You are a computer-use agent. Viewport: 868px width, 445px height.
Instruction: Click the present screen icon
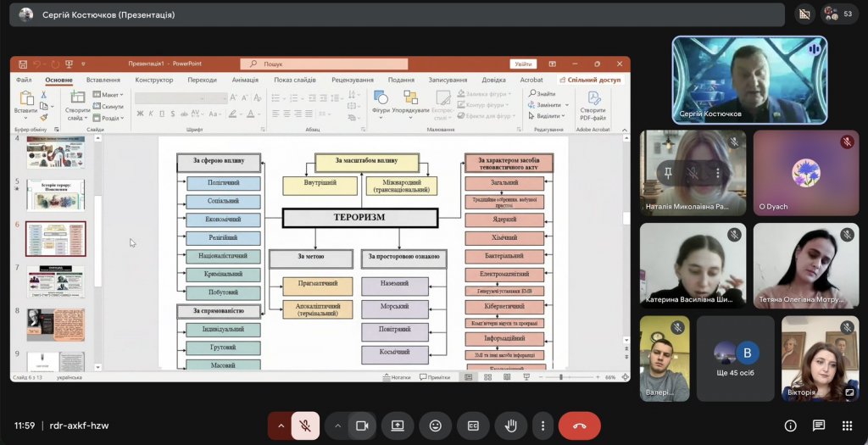click(x=398, y=426)
